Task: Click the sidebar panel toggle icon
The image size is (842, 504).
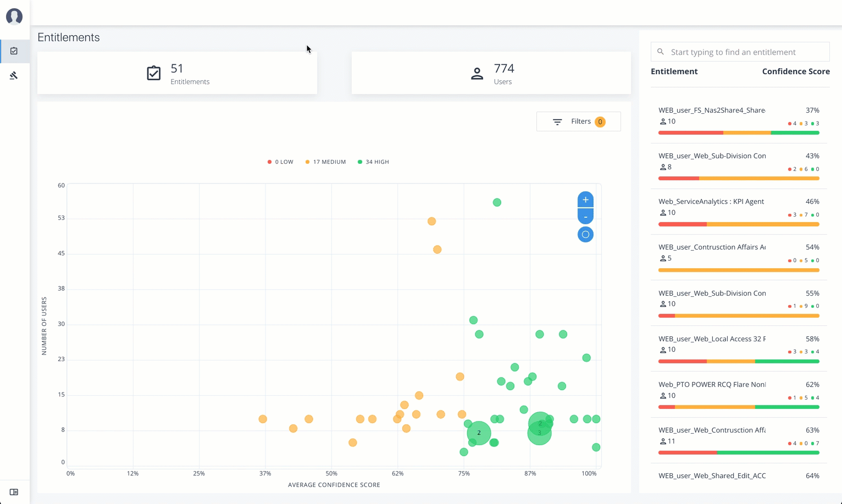Action: 14,492
